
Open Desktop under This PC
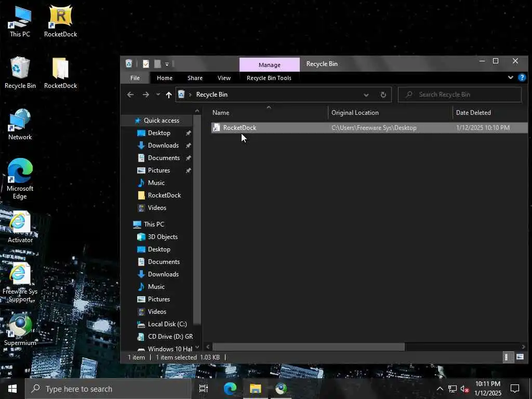[x=159, y=249]
